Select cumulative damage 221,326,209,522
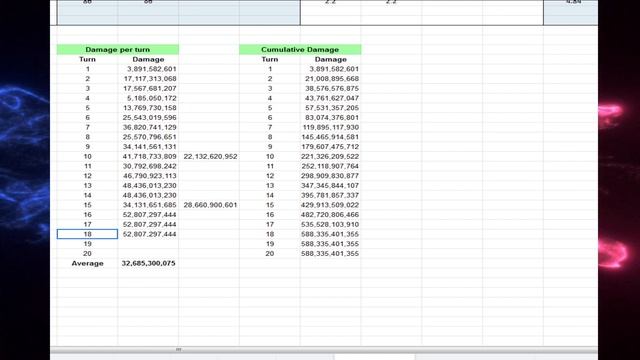Screen dimensions: 640x360 point(331,156)
